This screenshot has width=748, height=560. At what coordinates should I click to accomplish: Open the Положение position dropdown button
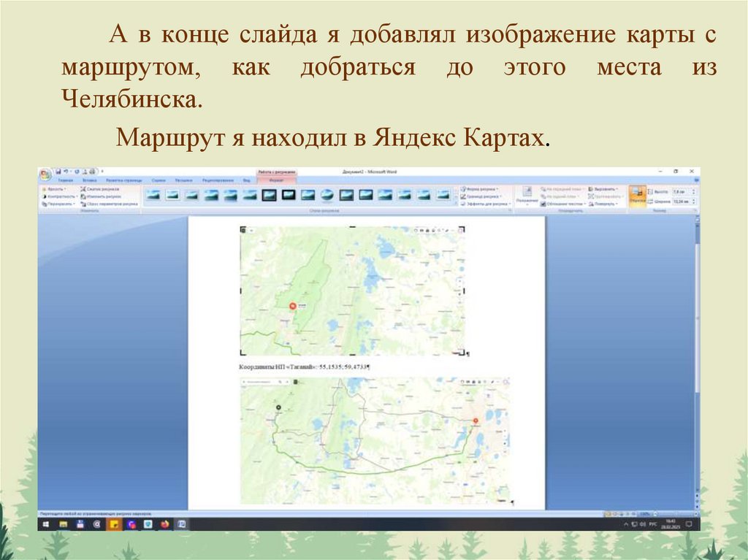pos(527,196)
